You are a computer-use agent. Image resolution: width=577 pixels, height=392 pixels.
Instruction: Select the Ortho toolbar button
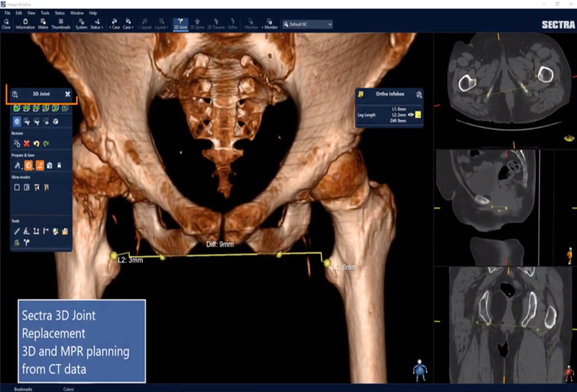click(x=232, y=24)
